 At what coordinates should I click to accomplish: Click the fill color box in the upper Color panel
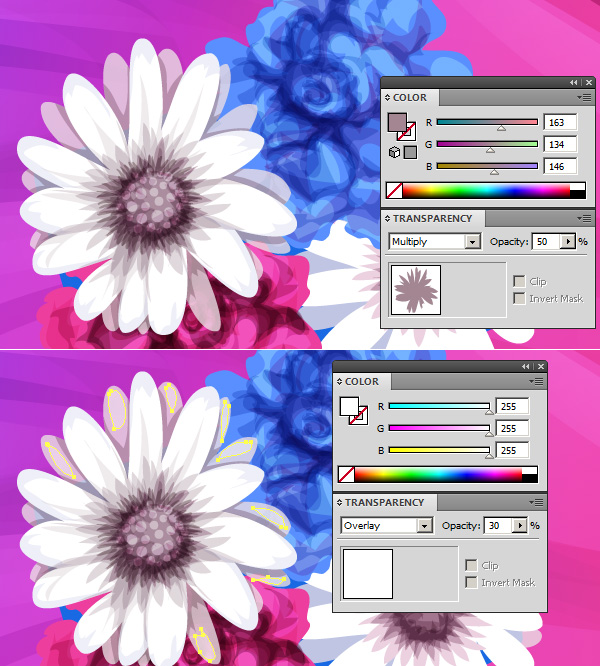(396, 125)
